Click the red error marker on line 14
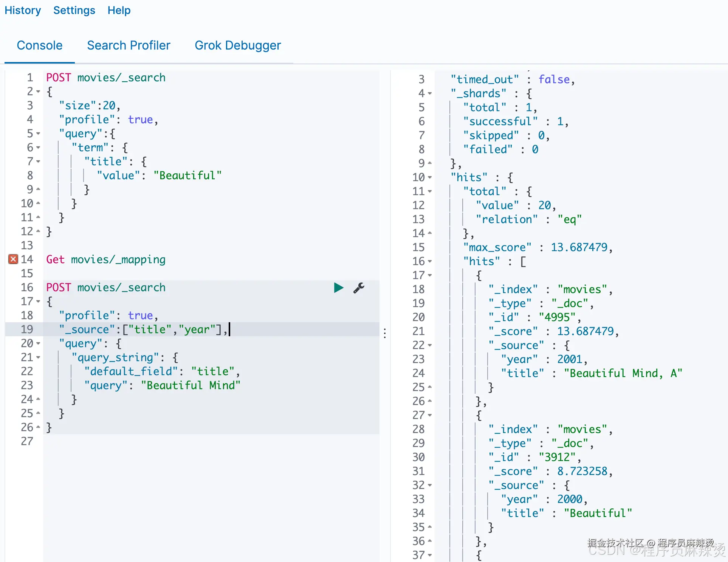 click(x=13, y=259)
